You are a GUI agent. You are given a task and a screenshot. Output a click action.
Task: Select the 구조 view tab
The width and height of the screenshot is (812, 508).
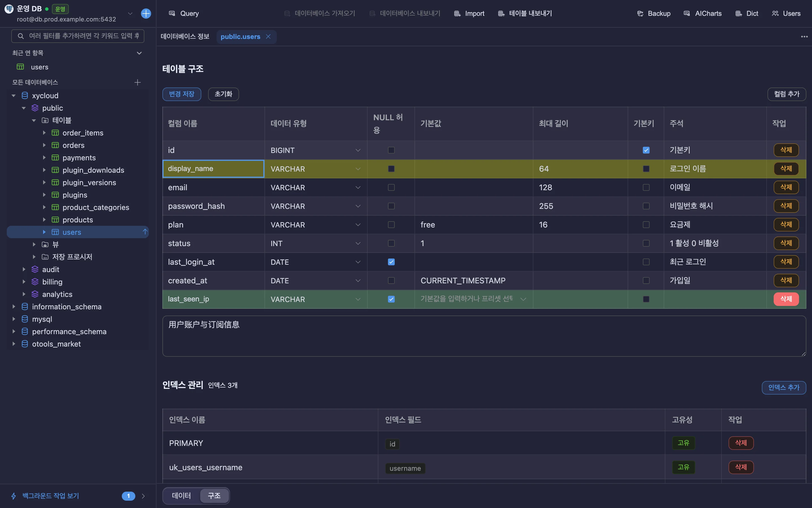coord(214,496)
